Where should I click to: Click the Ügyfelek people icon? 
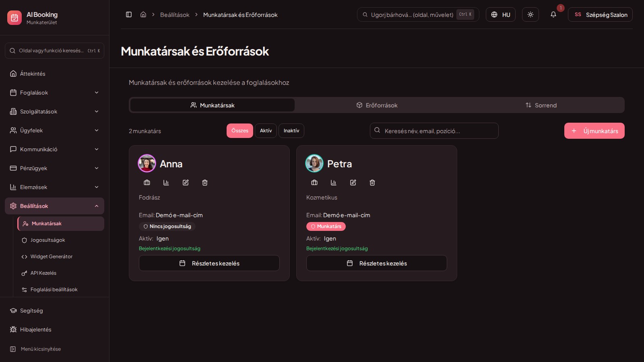pos(13,130)
